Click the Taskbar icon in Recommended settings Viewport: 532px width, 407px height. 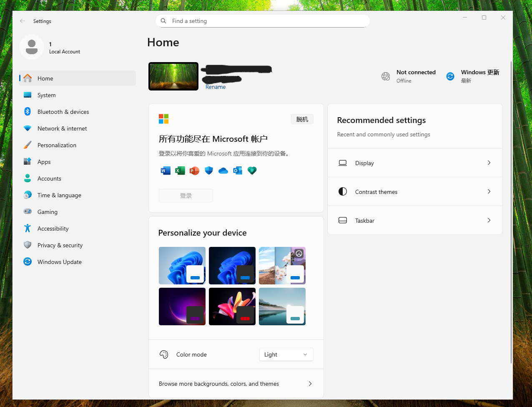(x=343, y=220)
